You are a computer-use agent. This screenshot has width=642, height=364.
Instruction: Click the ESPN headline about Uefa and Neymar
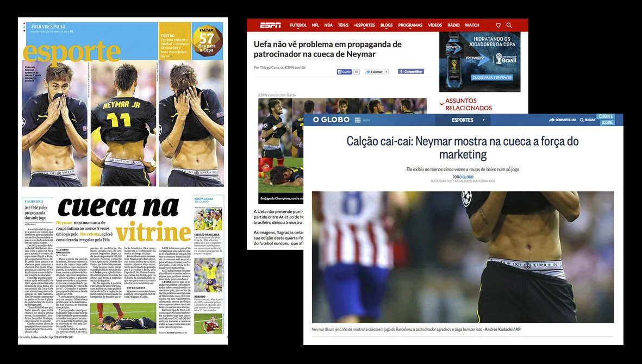[x=328, y=49]
